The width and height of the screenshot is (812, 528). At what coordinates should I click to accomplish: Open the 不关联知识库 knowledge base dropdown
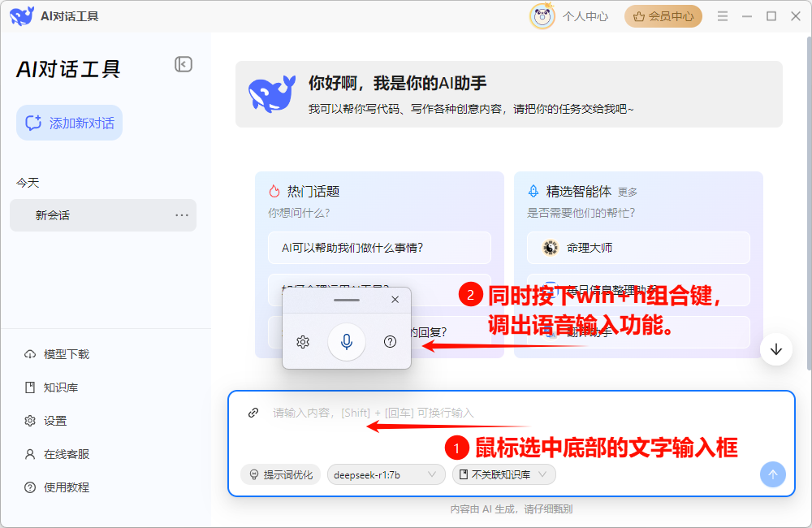[503, 474]
